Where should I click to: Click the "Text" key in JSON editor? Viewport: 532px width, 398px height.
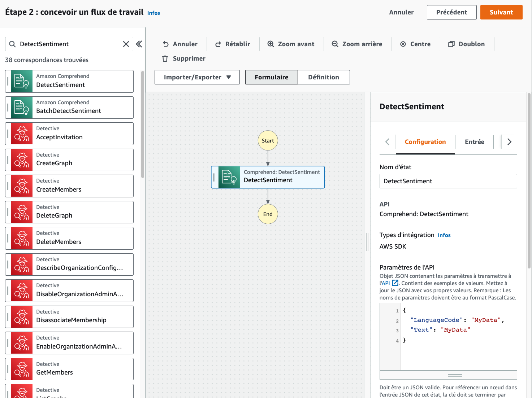coord(421,330)
